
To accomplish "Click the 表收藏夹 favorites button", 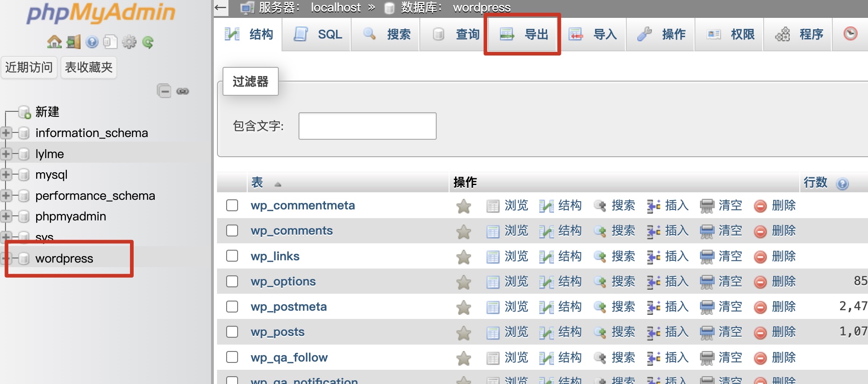I will pyautogui.click(x=88, y=67).
